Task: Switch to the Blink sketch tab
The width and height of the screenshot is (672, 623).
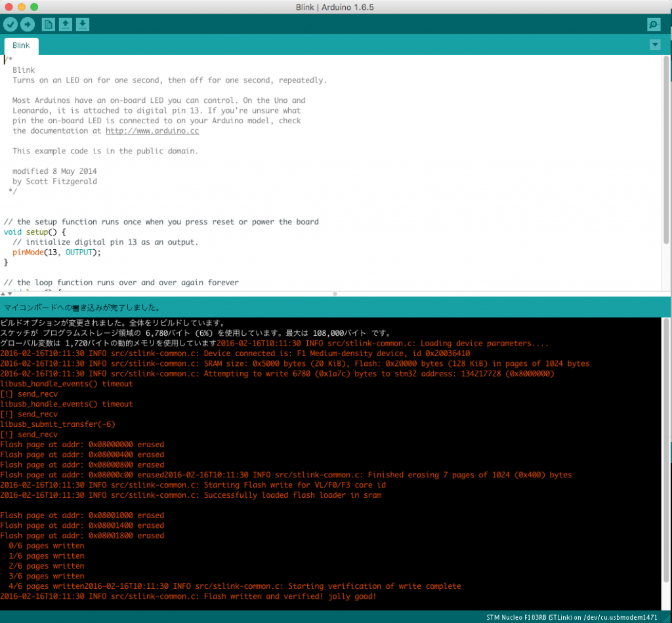Action: [x=20, y=45]
